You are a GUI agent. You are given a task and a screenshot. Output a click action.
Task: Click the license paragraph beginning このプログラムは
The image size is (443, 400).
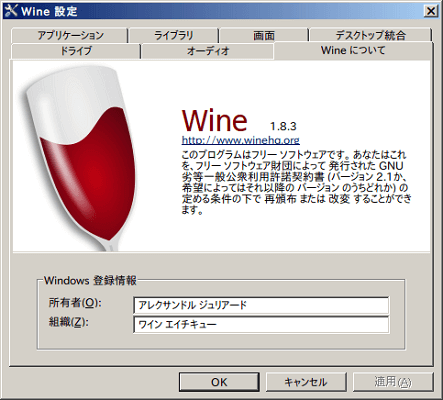tap(296, 182)
